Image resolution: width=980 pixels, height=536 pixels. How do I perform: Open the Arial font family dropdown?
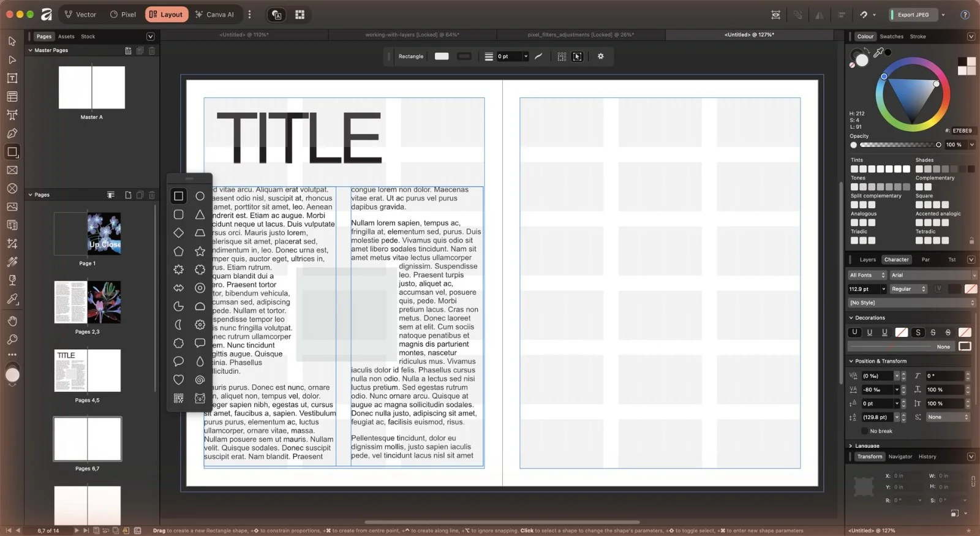[933, 275]
